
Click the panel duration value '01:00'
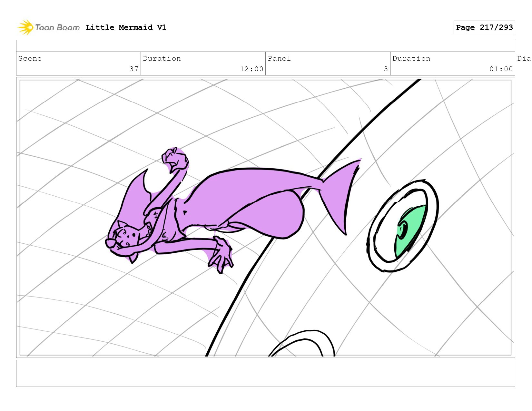coord(501,69)
